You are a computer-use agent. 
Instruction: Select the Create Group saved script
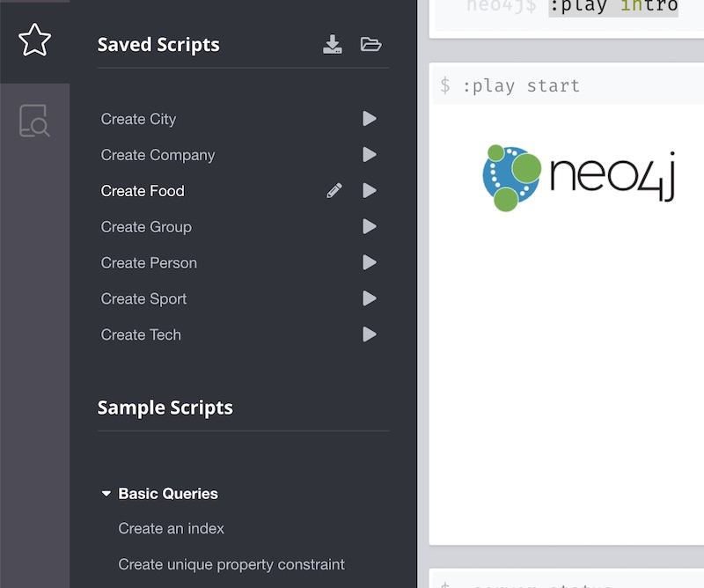pyautogui.click(x=146, y=227)
